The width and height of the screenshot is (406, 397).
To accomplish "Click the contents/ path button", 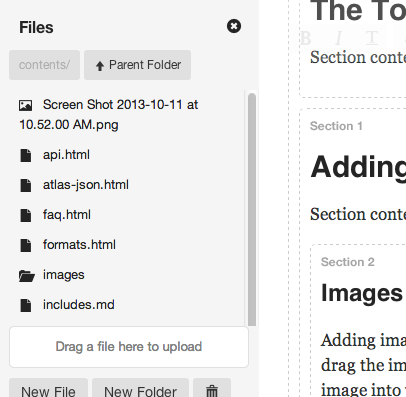I will 44,65.
